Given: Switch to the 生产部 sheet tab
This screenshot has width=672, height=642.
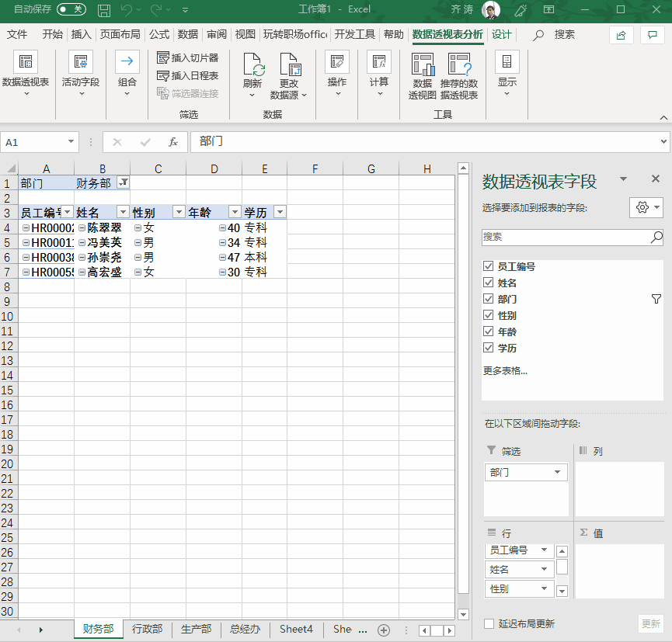Looking at the screenshot, I should tap(196, 629).
